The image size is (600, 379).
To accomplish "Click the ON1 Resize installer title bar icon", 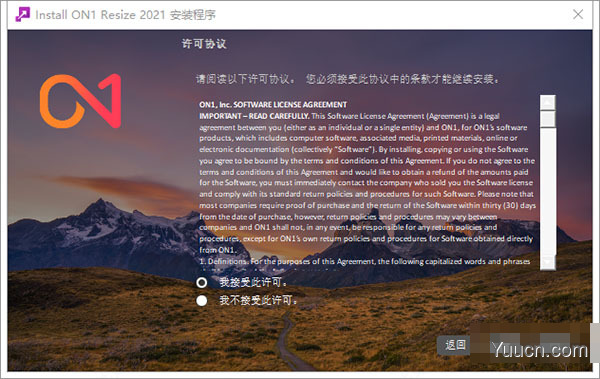I will [22, 15].
